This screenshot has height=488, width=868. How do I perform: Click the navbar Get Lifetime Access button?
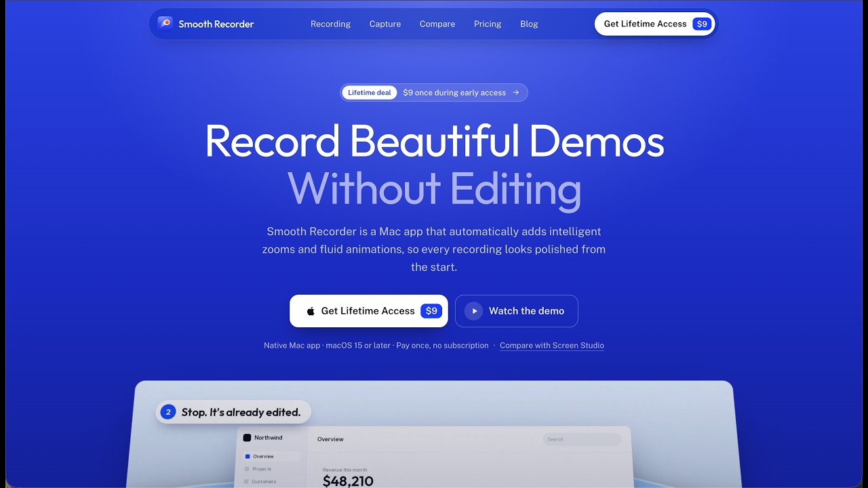pos(655,24)
